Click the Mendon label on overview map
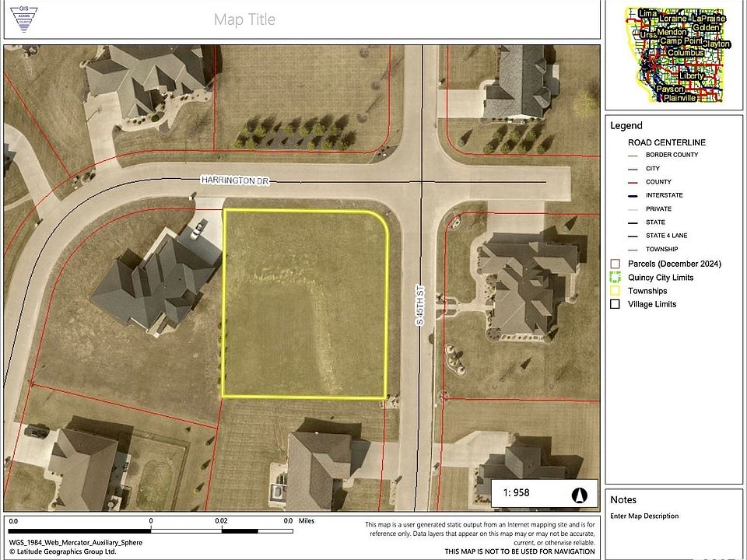Screen dimensions: 747x560 [x=672, y=32]
